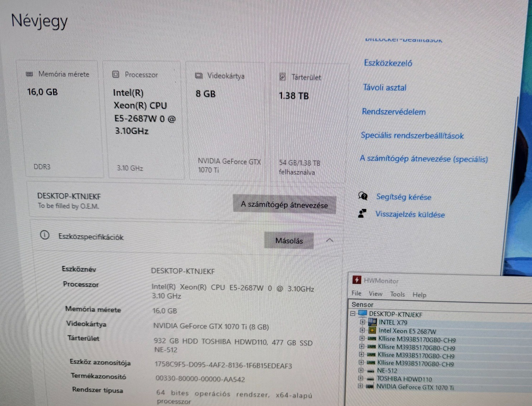Screen dimensions: 532x406
Task: Click the Processzor card icon
Action: tap(115, 74)
